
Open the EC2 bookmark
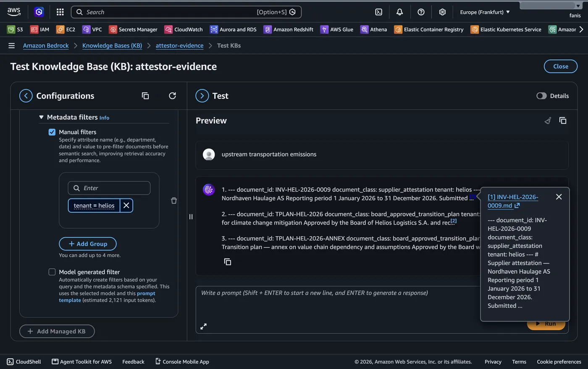(66, 29)
